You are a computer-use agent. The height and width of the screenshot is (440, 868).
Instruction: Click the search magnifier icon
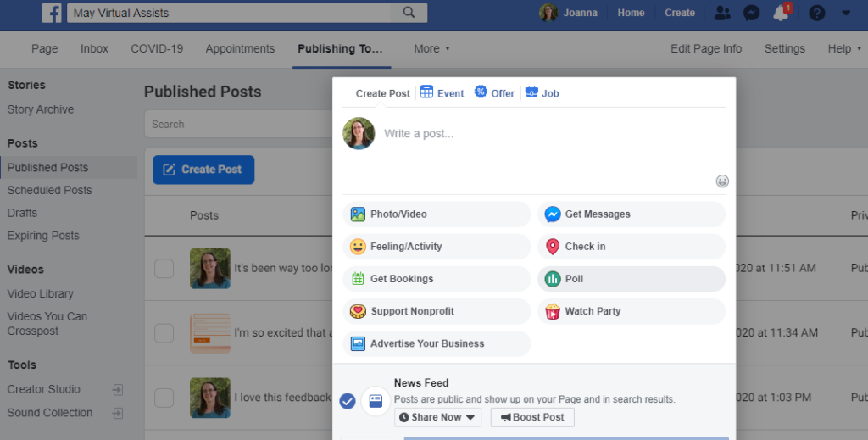[x=409, y=13]
